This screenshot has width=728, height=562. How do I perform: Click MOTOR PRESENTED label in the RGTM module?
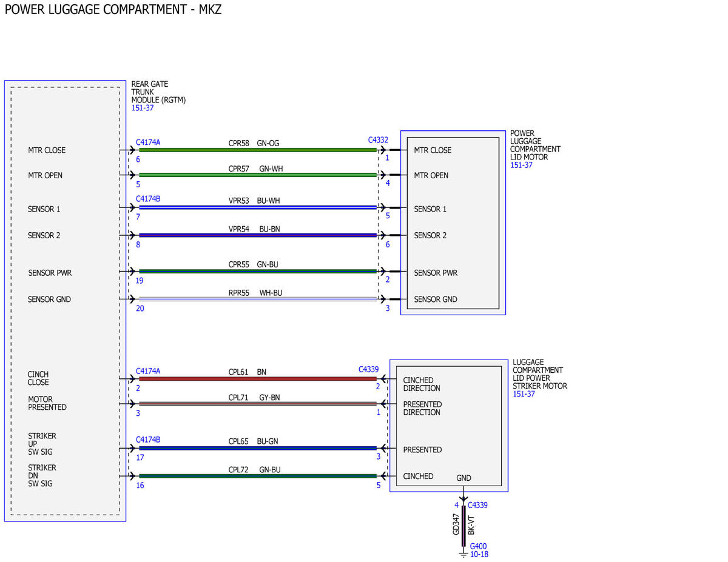point(47,404)
